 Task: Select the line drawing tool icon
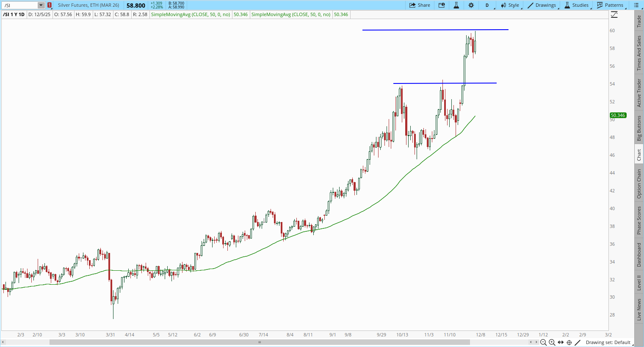pos(578,342)
